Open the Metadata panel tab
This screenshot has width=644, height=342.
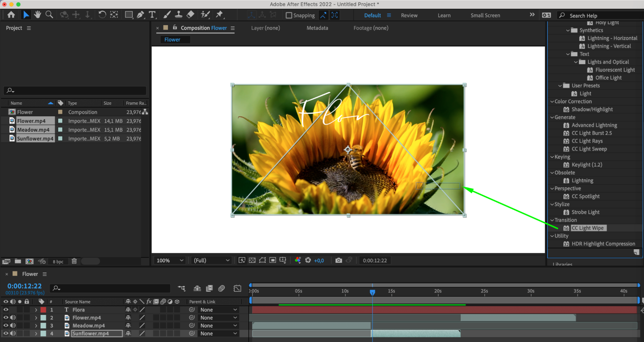[317, 28]
